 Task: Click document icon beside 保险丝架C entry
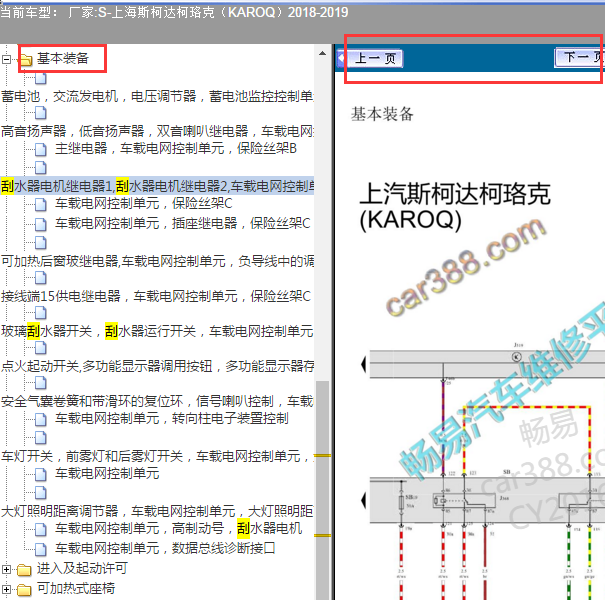[x=41, y=205]
